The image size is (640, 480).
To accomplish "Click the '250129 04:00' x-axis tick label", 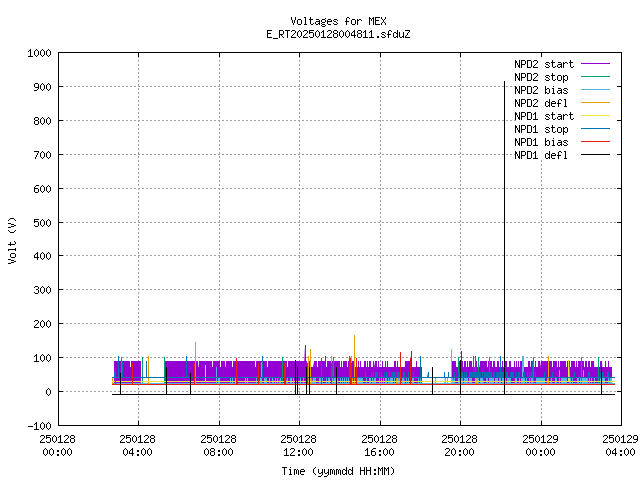I will 620,445.
